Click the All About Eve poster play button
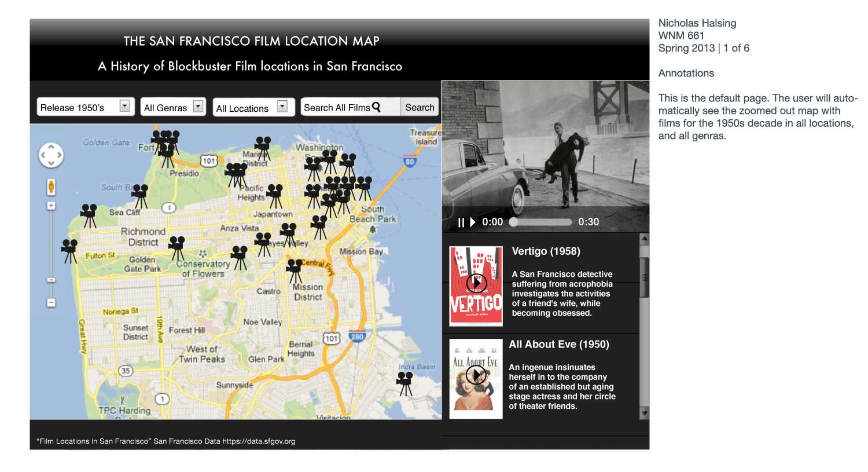This screenshot has height=472, width=868. tap(476, 375)
